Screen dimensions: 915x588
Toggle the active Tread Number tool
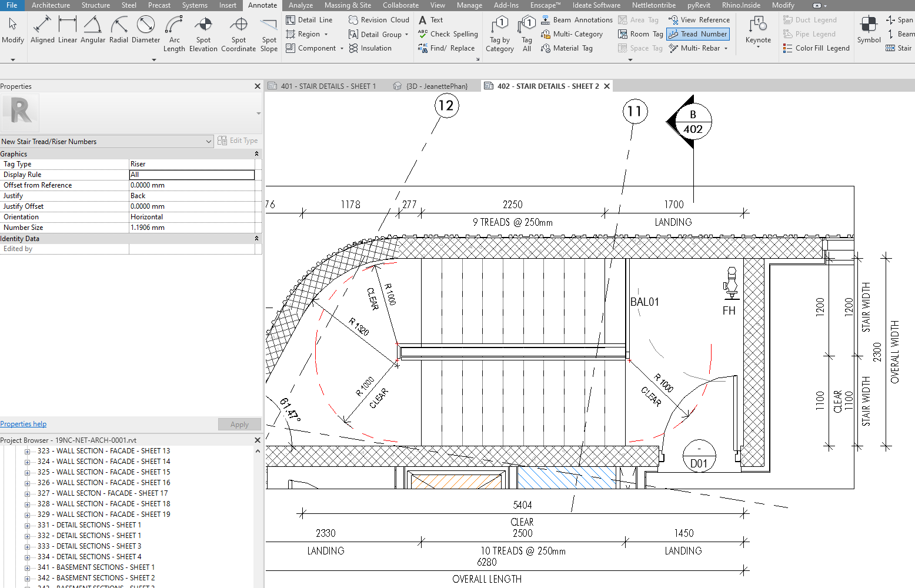(697, 34)
